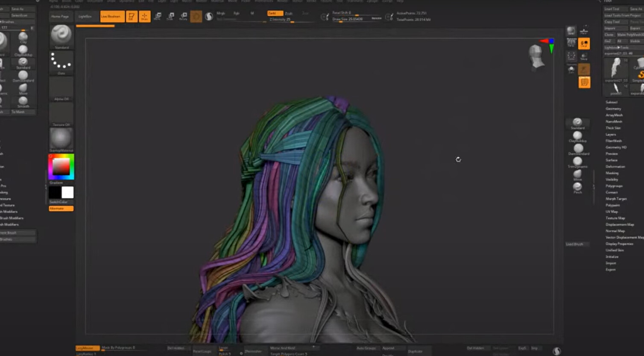Open the Texture Map section
The width and height of the screenshot is (644, 356).
pyautogui.click(x=615, y=218)
